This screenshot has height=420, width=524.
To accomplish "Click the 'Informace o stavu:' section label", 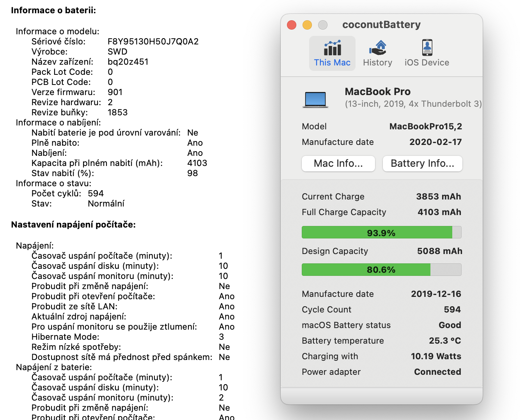I will pyautogui.click(x=53, y=184).
